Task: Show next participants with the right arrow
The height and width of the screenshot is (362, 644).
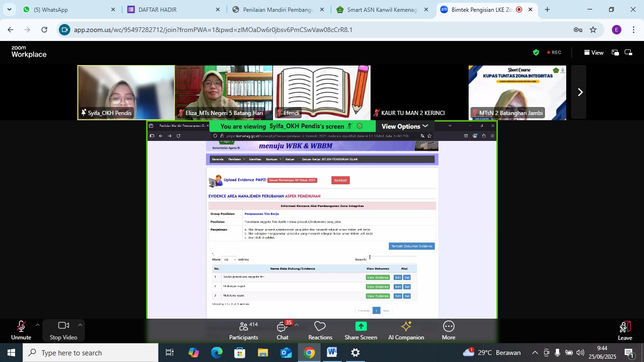Action: pos(580,92)
